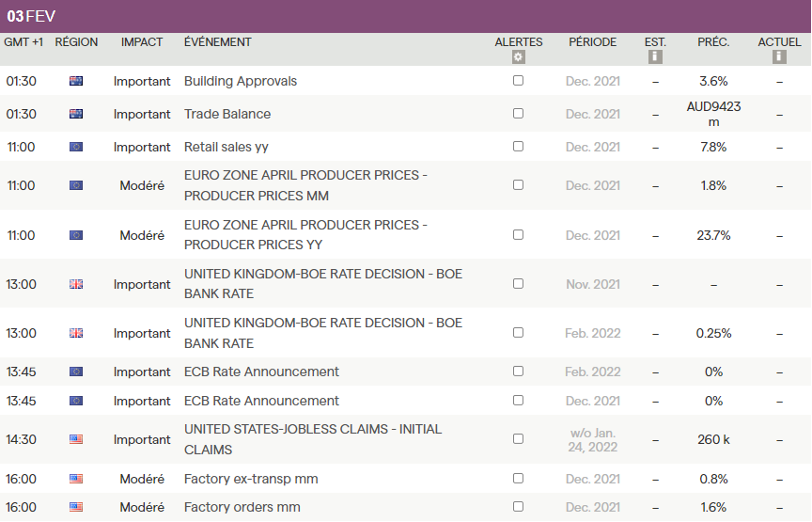The width and height of the screenshot is (812, 522).
Task: Open the Factory orders mm event
Action: coord(242,507)
